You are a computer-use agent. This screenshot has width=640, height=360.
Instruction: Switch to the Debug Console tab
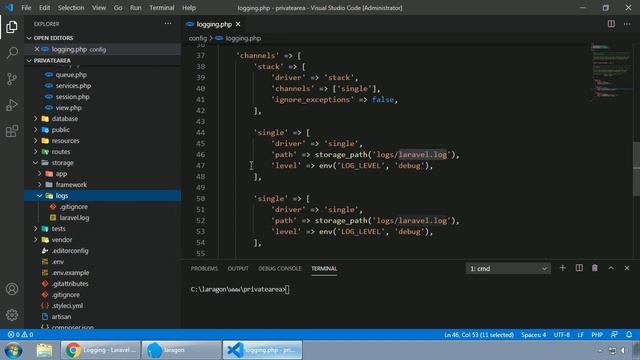[x=280, y=269]
